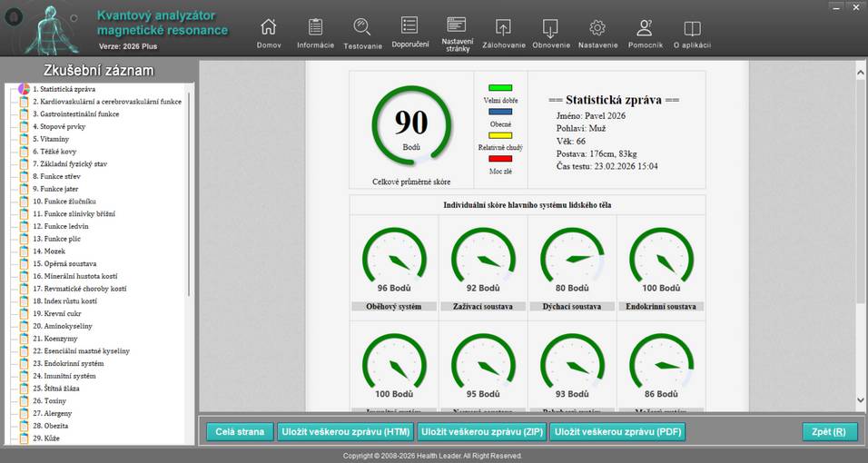Screen dimensions: 868x463
Task: Click document icon beside Krevní cukr
Action: coord(24,313)
